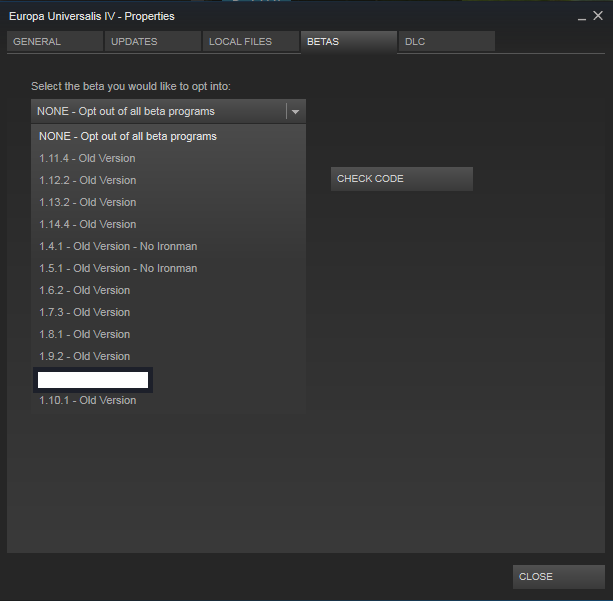Click the CHECK CODE button
The image size is (613, 601).
point(402,179)
